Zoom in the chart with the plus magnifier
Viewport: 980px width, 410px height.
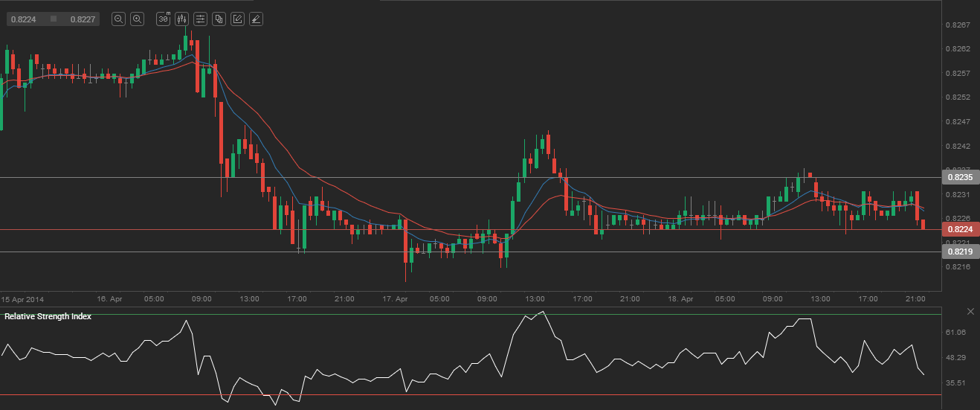[x=137, y=19]
